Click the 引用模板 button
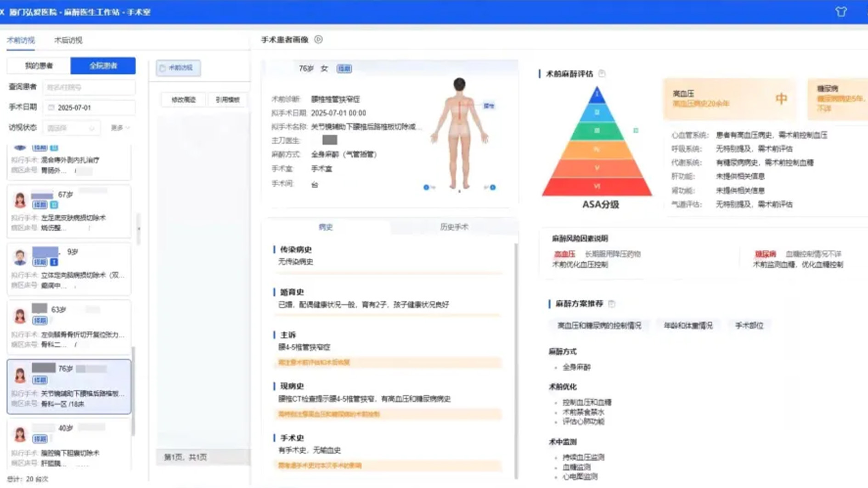Viewport: 868px width, 488px height. 227,100
